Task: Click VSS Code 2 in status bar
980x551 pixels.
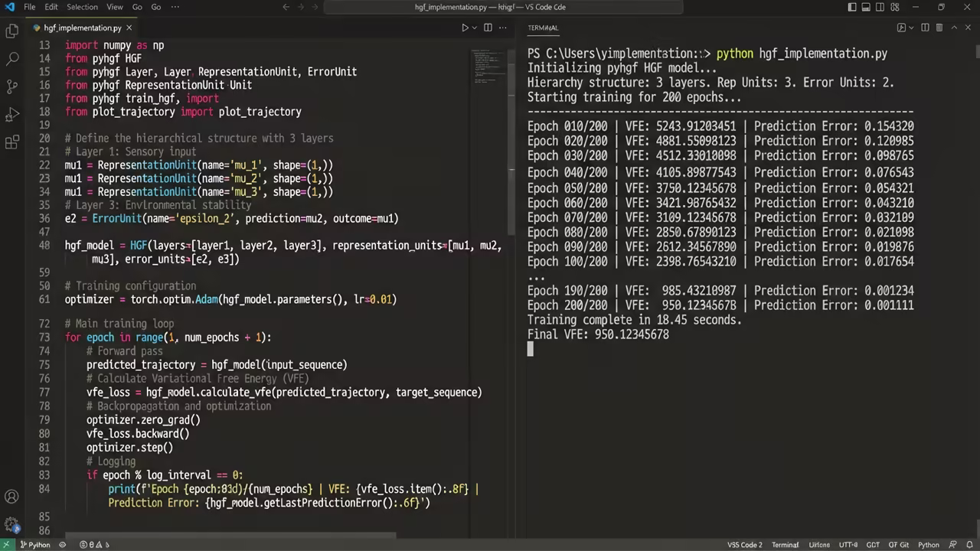Action: pos(744,545)
